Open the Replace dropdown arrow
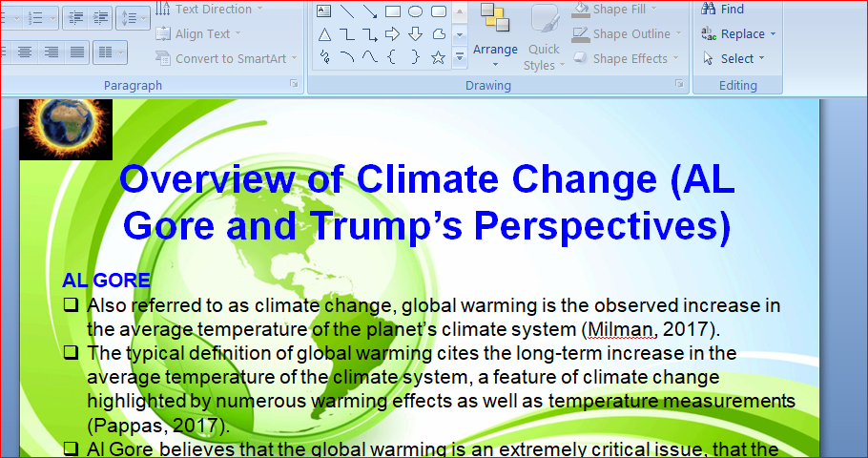 (x=773, y=33)
